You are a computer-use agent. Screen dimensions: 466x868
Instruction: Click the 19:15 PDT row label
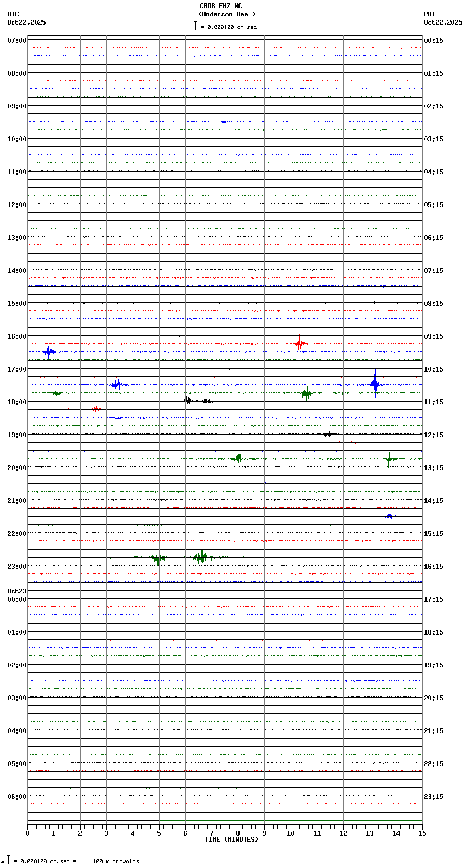(434, 665)
